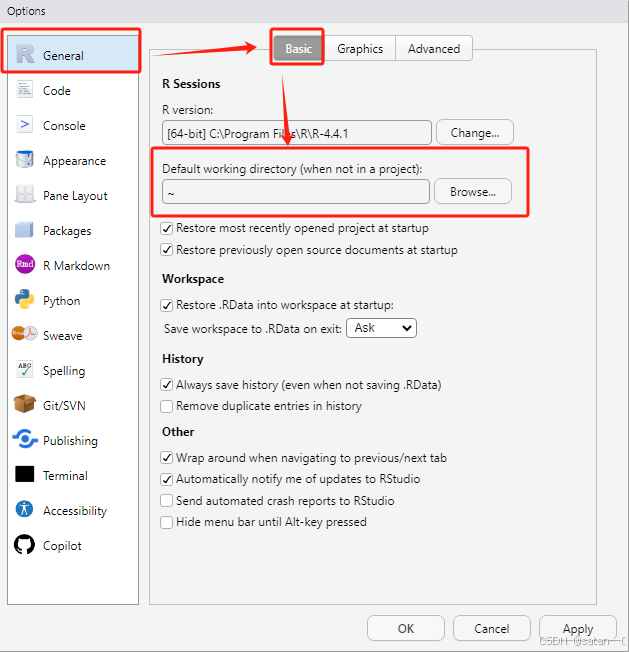Select Copilot text label in list
629x652 pixels.
point(62,546)
